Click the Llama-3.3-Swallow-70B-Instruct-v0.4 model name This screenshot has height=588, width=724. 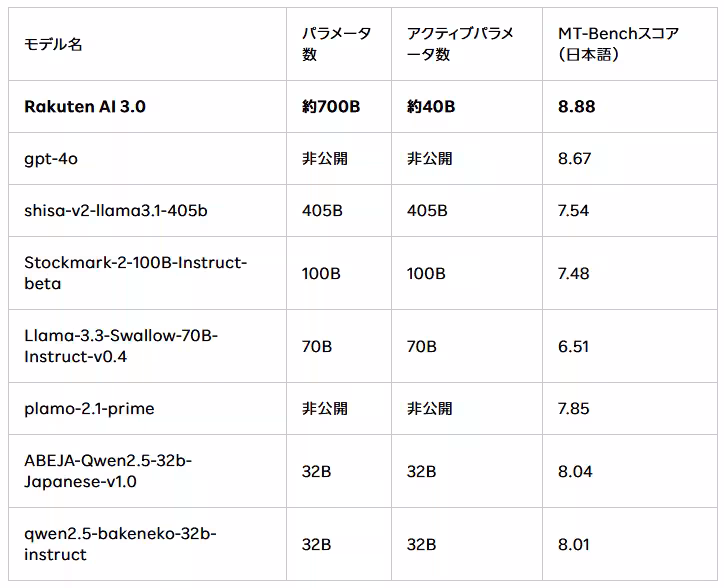121,346
